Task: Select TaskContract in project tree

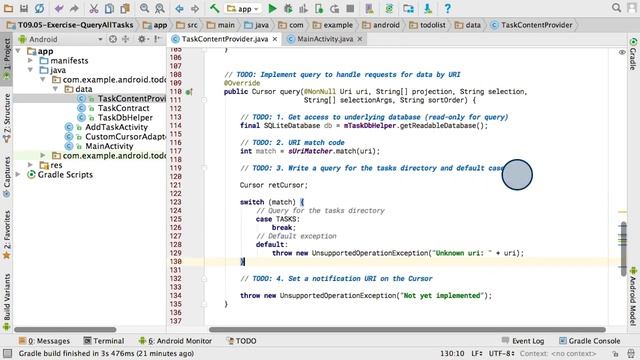Action: (x=123, y=108)
